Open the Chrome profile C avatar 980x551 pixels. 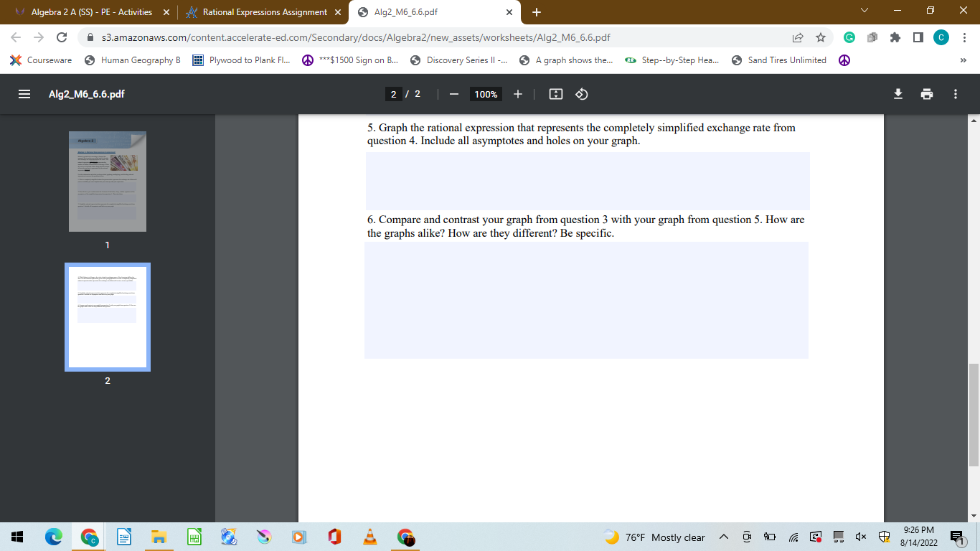[941, 37]
